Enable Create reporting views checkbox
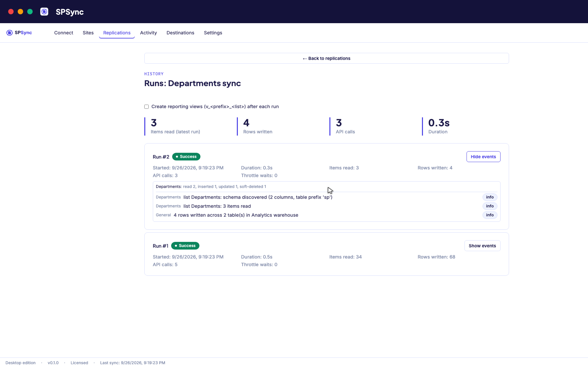This screenshot has height=368, width=588. click(x=146, y=107)
